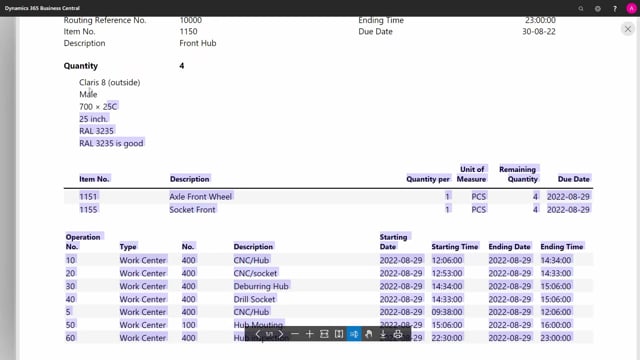This screenshot has width=640, height=360.
Task: Go to next page in preview toolbar
Action: pyautogui.click(x=281, y=334)
